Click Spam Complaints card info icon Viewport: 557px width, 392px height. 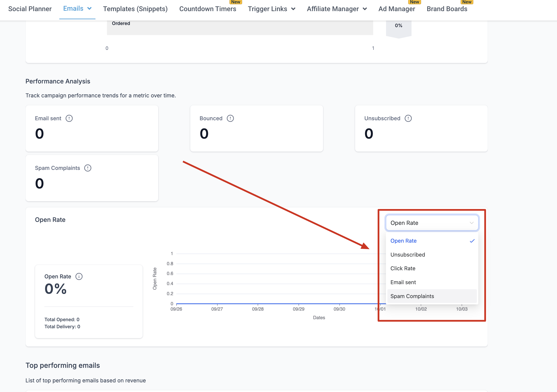(88, 168)
